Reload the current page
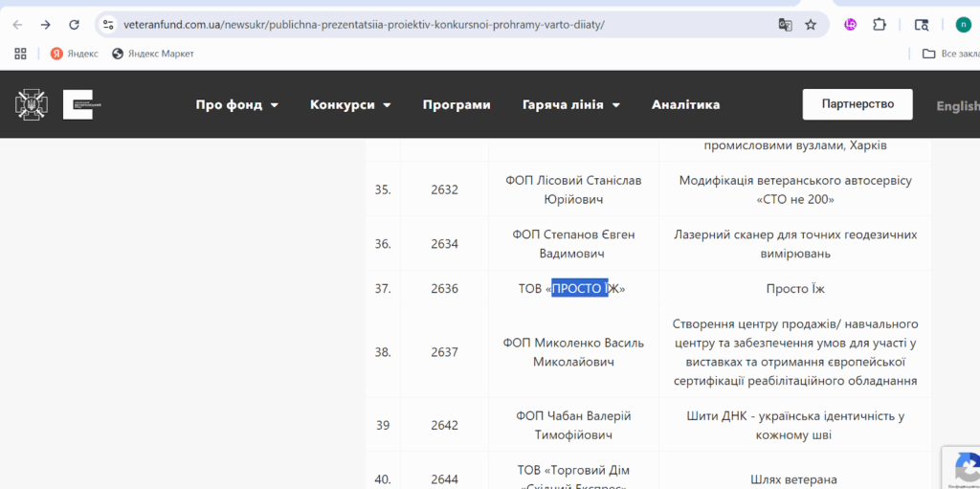This screenshot has width=980, height=489. coord(74,25)
